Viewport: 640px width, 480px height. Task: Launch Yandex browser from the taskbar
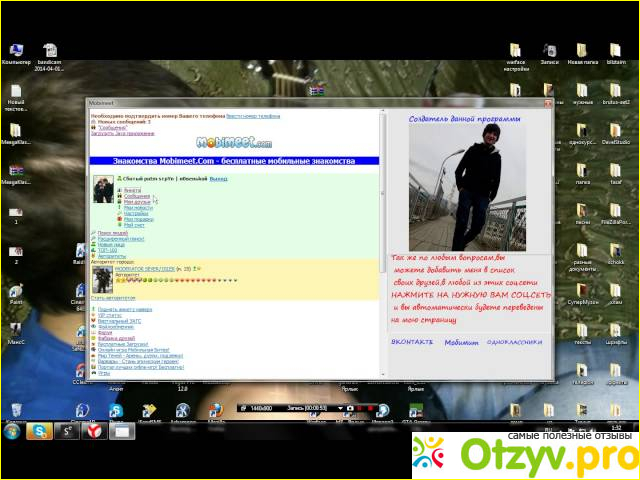(93, 431)
